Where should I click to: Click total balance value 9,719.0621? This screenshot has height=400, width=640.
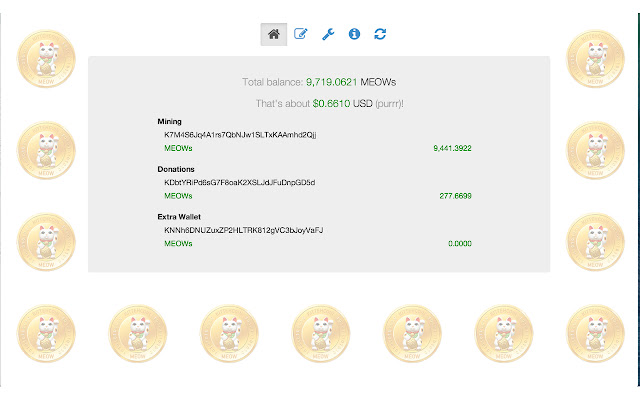pyautogui.click(x=331, y=82)
